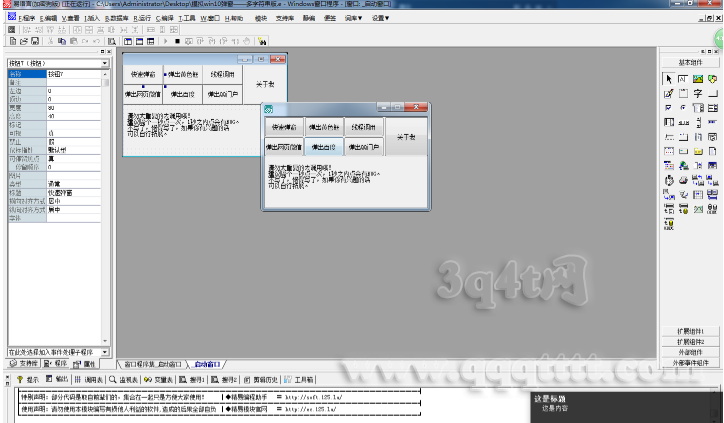Click 弹出QQ门户 button in the running window
The height and width of the screenshot is (423, 724).
point(364,147)
